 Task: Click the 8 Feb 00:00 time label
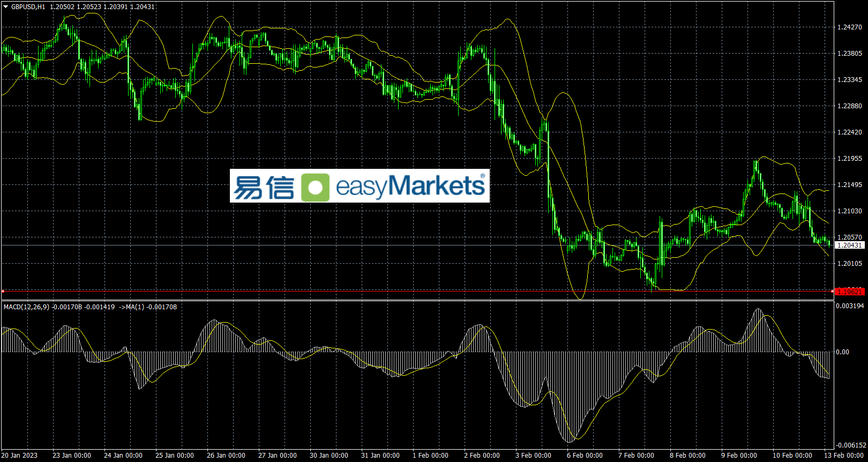pyautogui.click(x=688, y=456)
